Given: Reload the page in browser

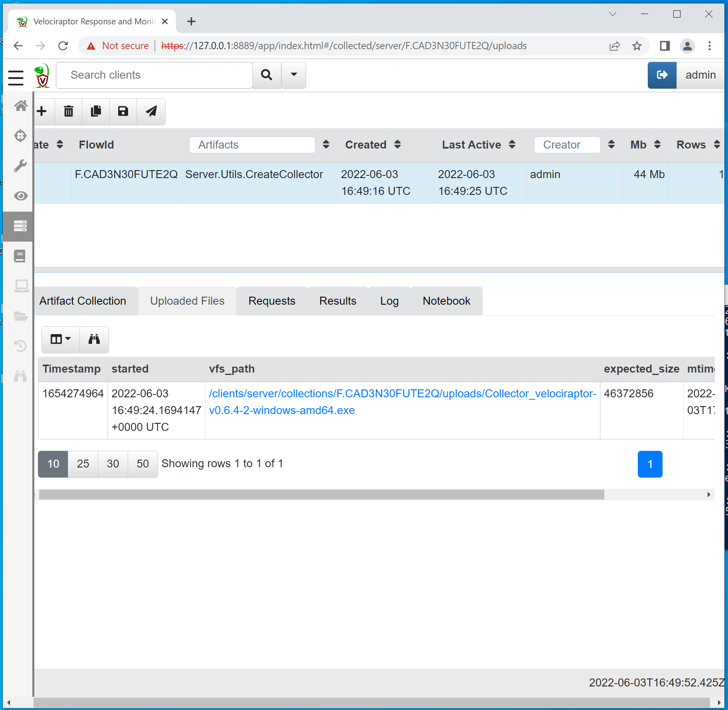Looking at the screenshot, I should click(63, 46).
